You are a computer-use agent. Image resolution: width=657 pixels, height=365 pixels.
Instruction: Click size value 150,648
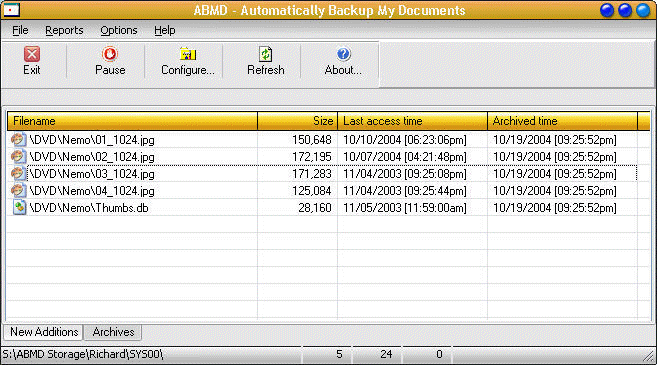(312, 140)
